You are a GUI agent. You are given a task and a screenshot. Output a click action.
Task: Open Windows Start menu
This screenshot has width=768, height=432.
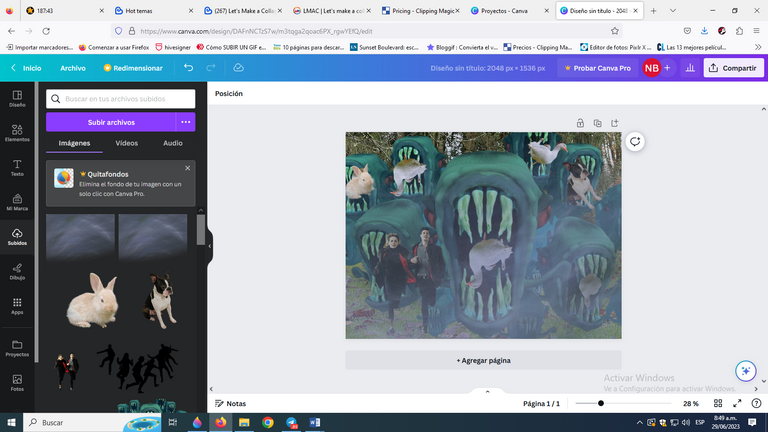coord(11,422)
